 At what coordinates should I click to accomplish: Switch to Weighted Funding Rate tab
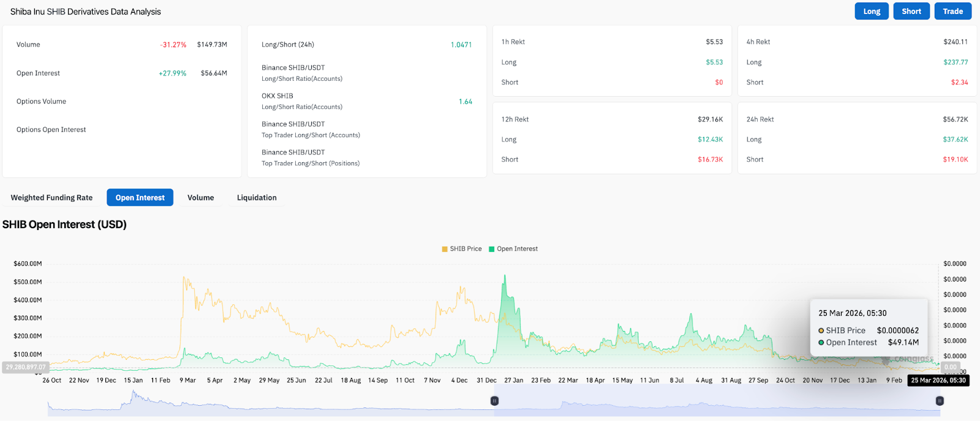[51, 198]
